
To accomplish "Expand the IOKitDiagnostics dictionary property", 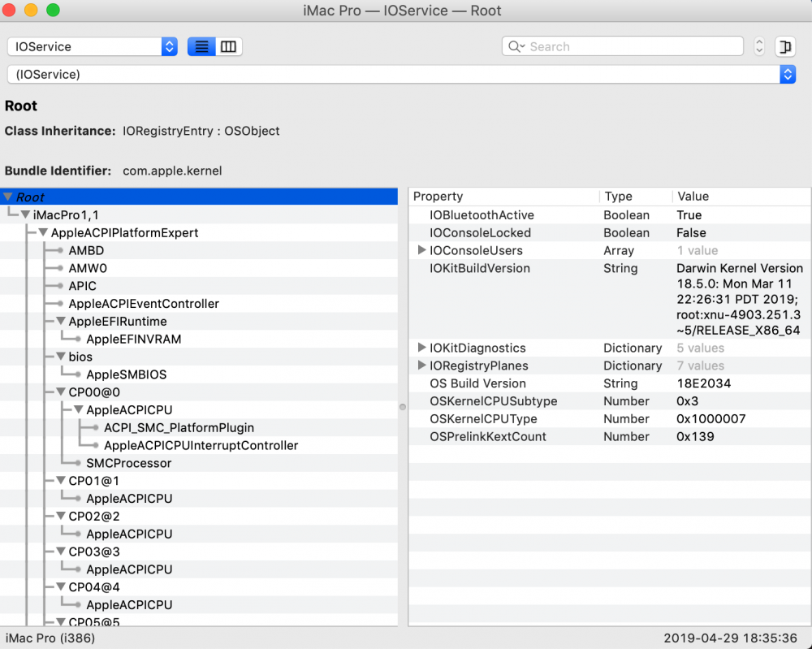I will point(421,348).
